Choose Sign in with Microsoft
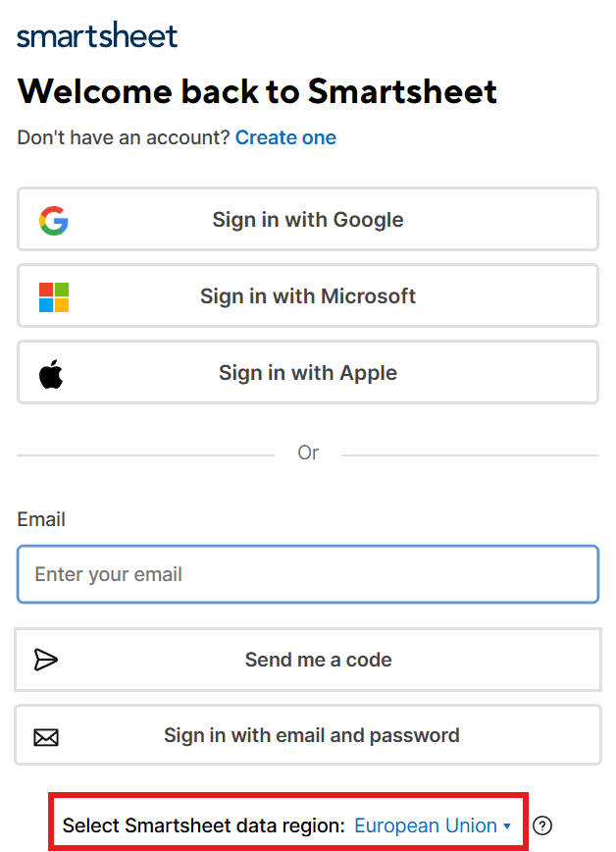Image resolution: width=616 pixels, height=852 pixels. point(308,296)
